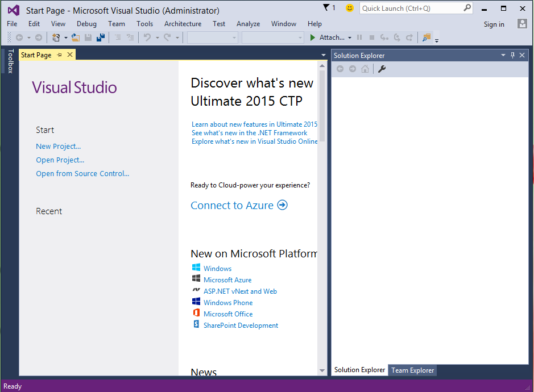The image size is (534, 392).
Task: Open the New Project dropdown arrow
Action: point(66,37)
